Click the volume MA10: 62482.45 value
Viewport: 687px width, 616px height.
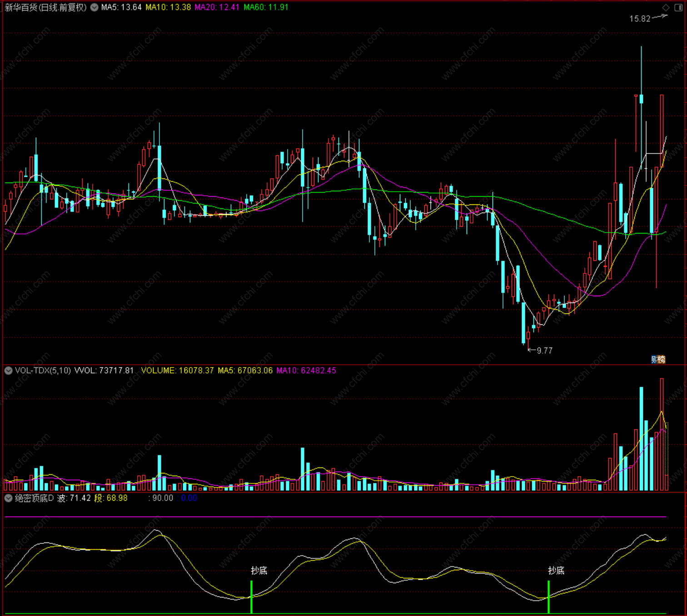(x=306, y=371)
